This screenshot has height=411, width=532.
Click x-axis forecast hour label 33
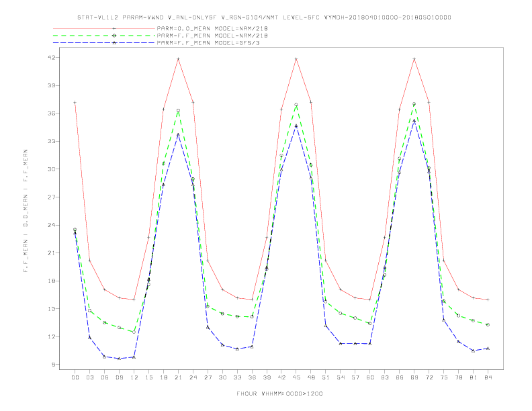click(237, 377)
